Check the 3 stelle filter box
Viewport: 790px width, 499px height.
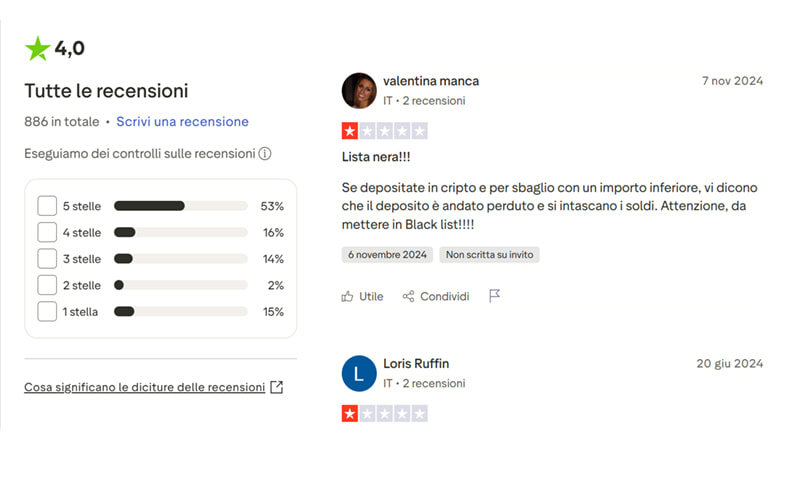point(47,258)
